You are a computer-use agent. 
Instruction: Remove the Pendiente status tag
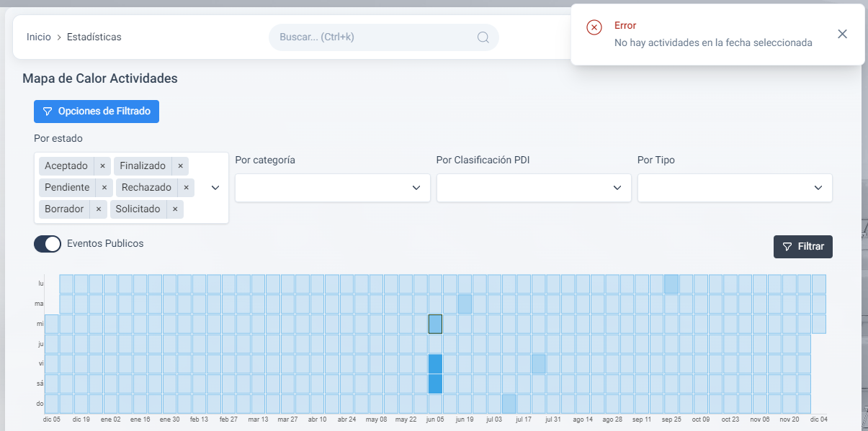104,188
